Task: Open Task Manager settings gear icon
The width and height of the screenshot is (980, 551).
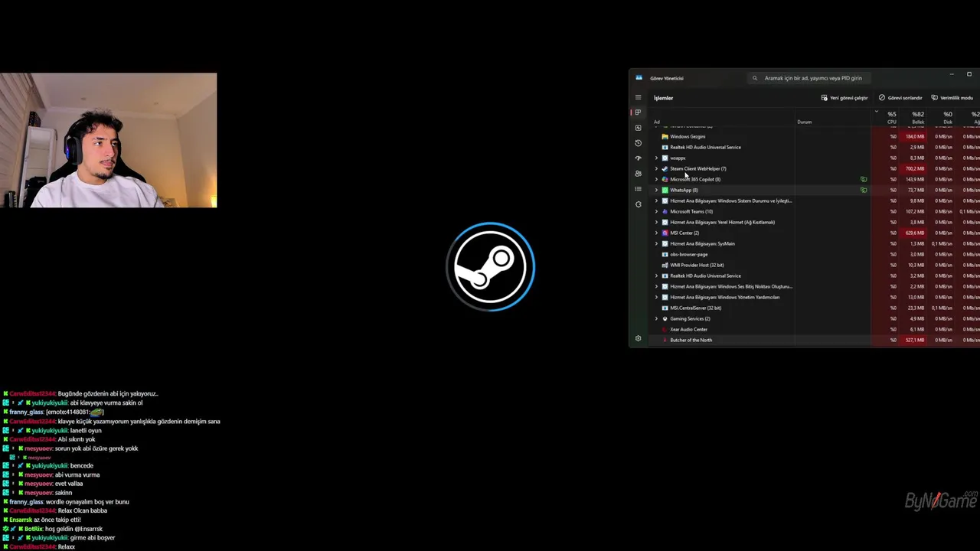Action: [x=638, y=338]
